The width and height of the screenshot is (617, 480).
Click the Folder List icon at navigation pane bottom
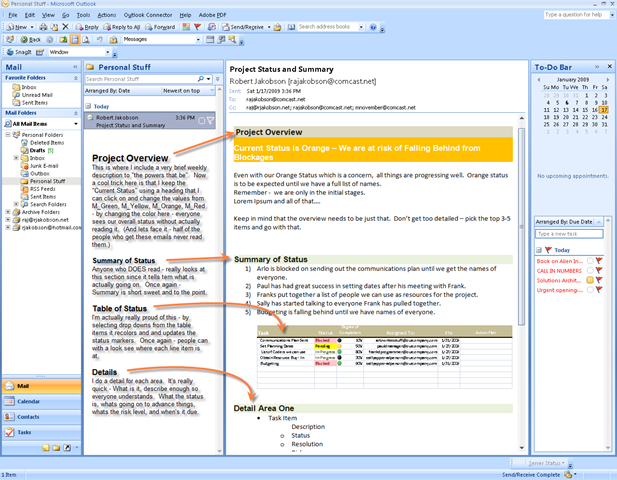click(56, 447)
